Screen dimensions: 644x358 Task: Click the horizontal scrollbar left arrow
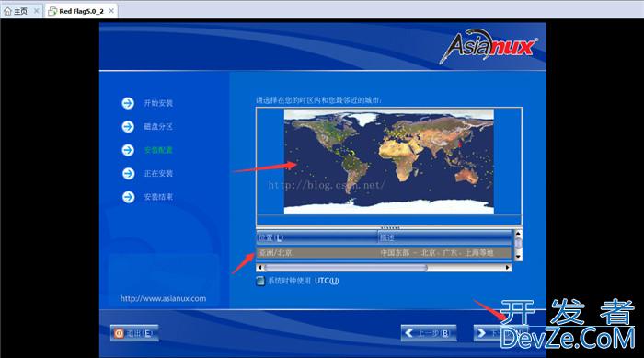(x=259, y=268)
